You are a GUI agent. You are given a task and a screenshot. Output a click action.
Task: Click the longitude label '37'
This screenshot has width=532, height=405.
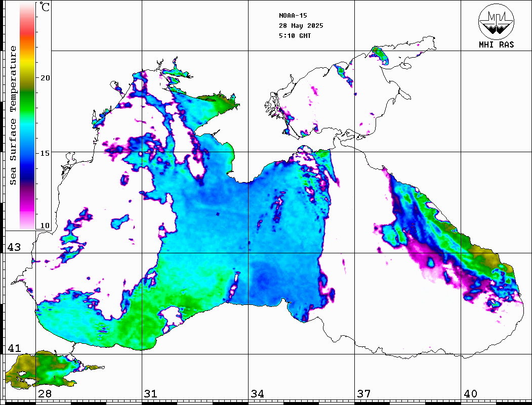364,393
